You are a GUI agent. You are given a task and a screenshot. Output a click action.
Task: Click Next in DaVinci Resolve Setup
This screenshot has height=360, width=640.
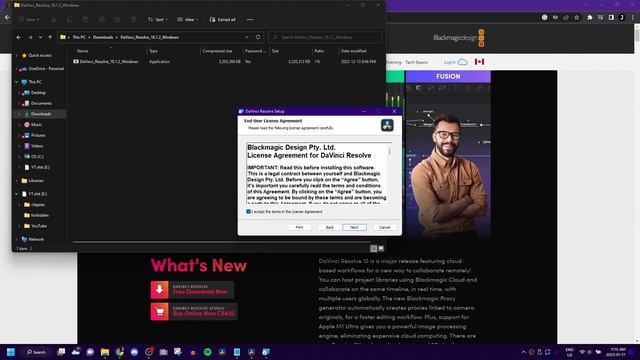click(354, 227)
